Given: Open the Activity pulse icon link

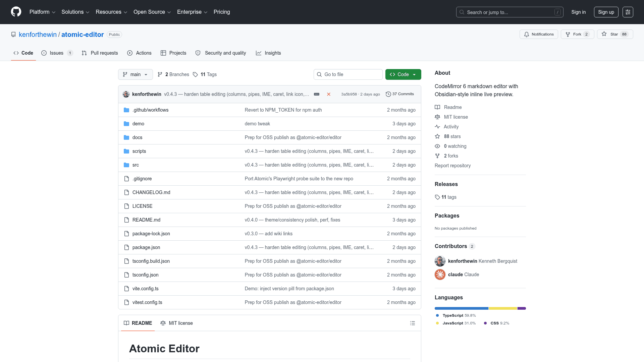Looking at the screenshot, I should (446, 127).
